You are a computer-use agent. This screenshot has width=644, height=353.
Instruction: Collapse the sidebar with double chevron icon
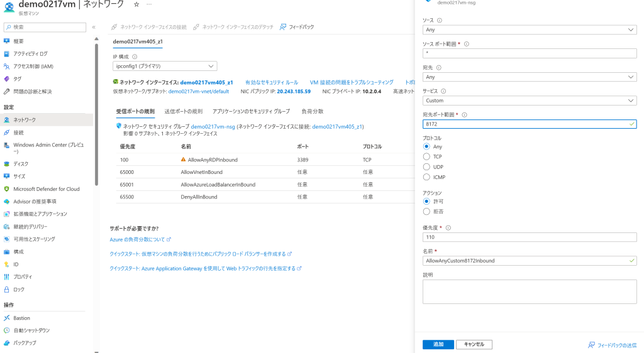94,27
